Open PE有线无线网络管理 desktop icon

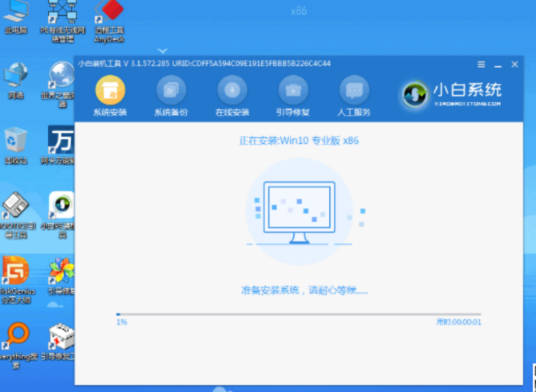coord(62,22)
